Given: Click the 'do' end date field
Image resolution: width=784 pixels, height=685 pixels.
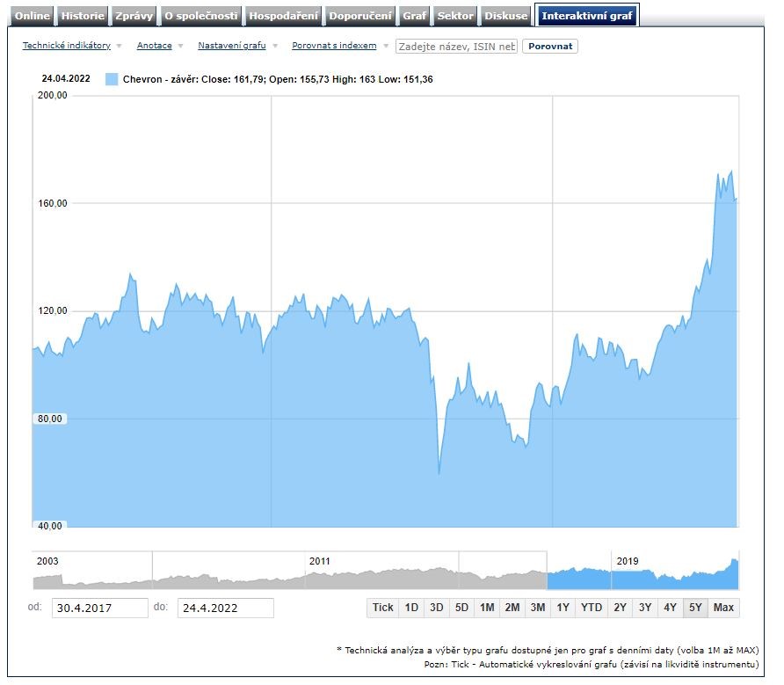Looking at the screenshot, I should [x=225, y=608].
